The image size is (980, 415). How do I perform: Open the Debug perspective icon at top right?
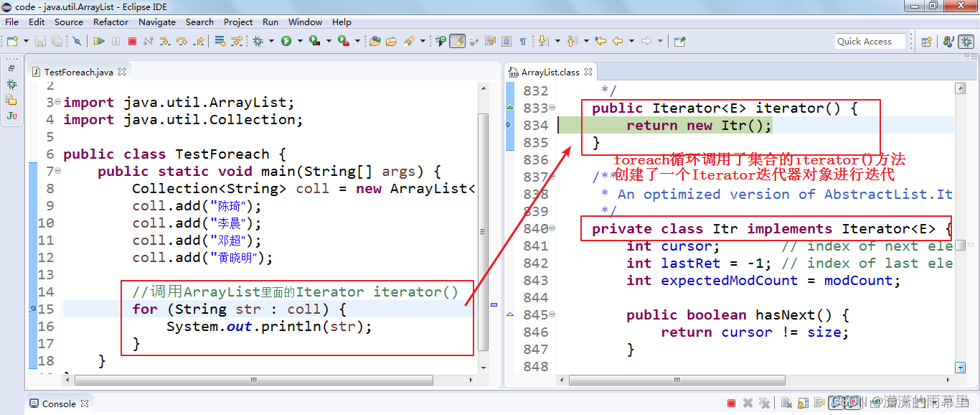[966, 42]
